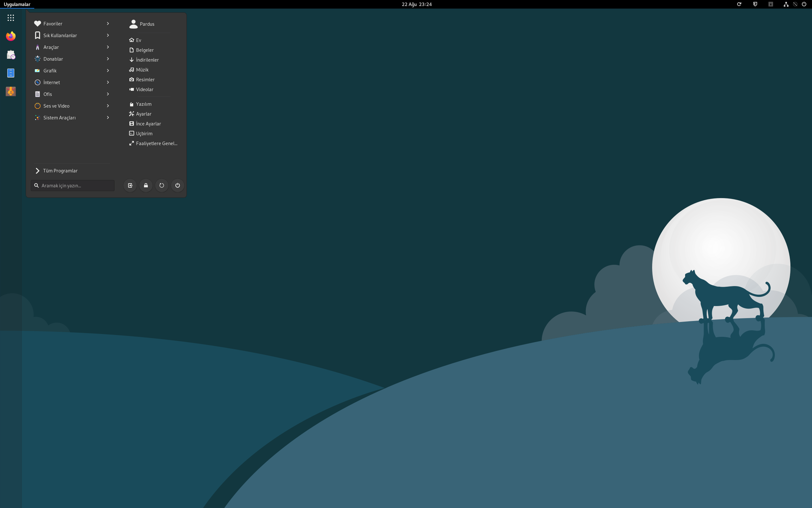Open the network status icon in the top bar
This screenshot has height=508, width=812.
pyautogui.click(x=786, y=4)
